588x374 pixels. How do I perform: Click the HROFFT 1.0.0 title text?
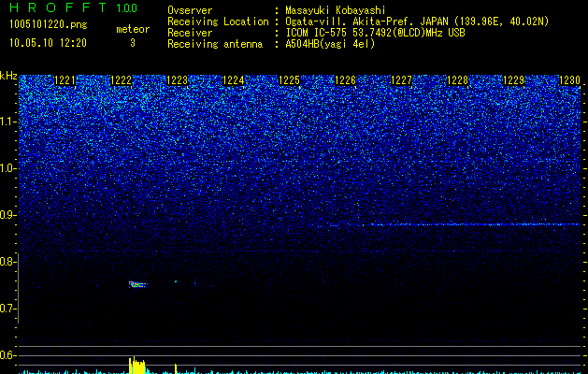coord(73,7)
